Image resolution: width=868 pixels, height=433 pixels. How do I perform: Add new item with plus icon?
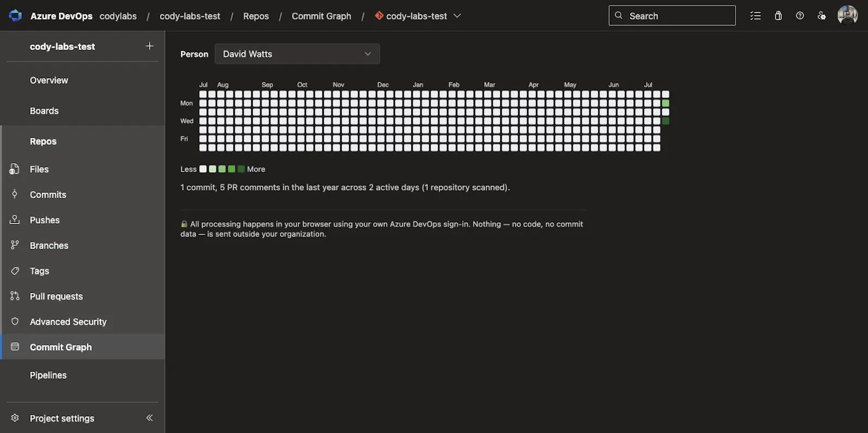[x=150, y=46]
